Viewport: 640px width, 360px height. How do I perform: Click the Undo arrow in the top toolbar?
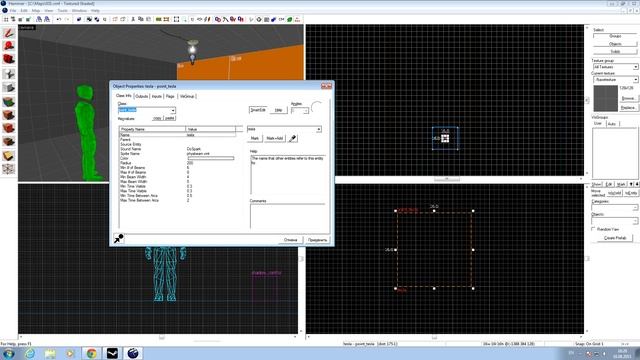59,19
